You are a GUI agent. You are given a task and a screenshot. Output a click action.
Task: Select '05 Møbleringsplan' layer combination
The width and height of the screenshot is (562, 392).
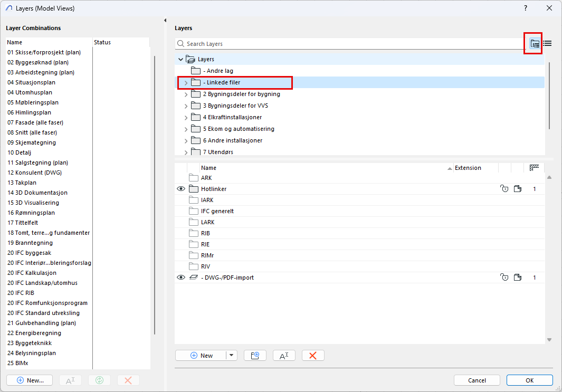(33, 102)
